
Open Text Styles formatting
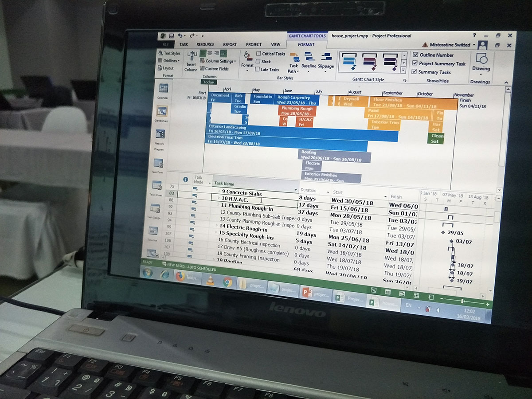pyautogui.click(x=169, y=53)
